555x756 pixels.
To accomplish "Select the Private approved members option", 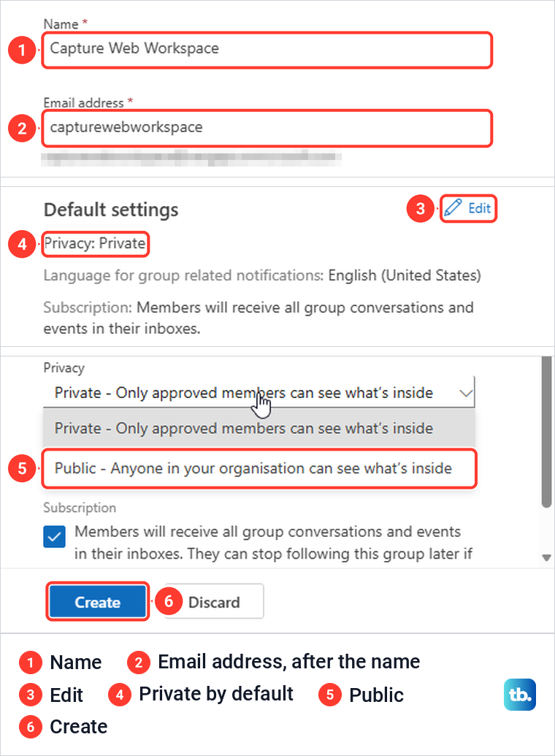I will tap(259, 428).
